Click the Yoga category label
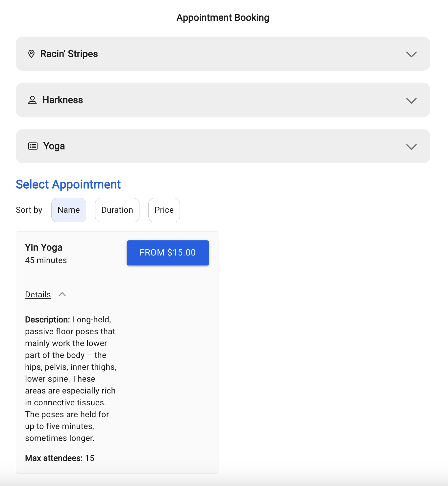Viewport: 448px width, 486px height. [x=54, y=146]
